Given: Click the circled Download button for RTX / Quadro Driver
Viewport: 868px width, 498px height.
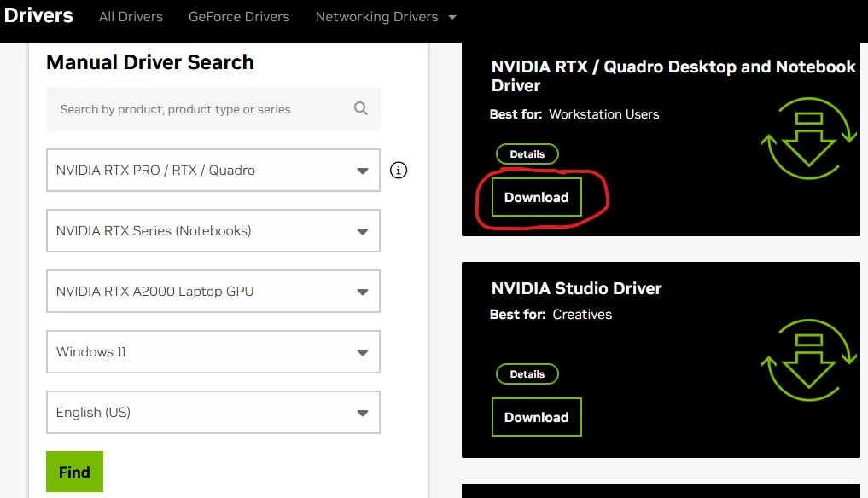Looking at the screenshot, I should coord(536,197).
